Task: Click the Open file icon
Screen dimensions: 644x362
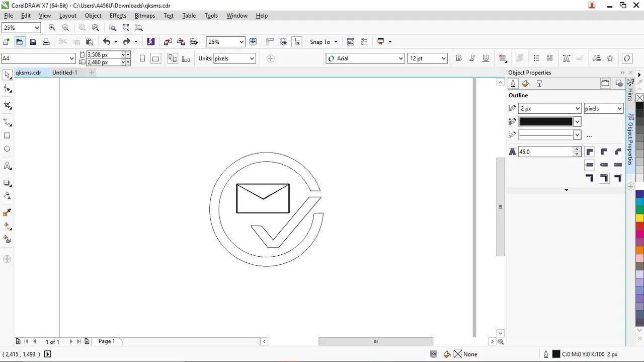Action: coord(20,42)
